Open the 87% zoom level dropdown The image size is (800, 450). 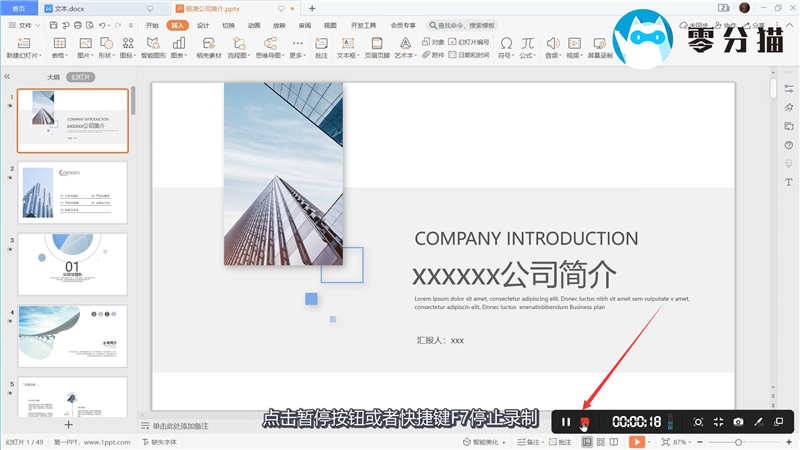pyautogui.click(x=682, y=441)
